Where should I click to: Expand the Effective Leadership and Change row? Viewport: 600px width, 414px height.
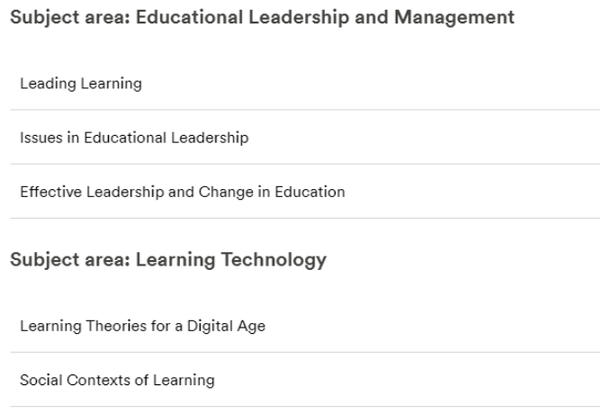coord(305,192)
